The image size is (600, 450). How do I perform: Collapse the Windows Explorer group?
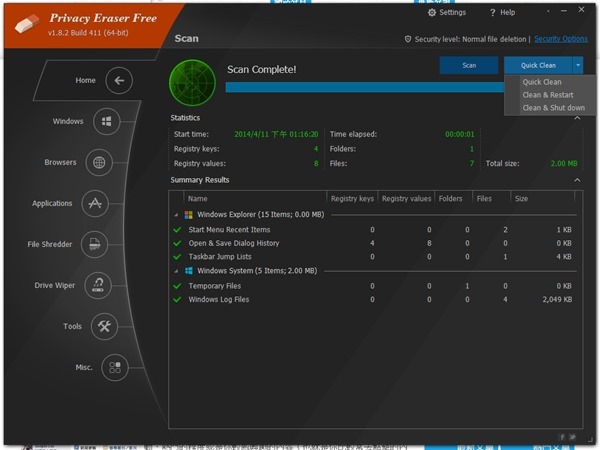click(x=176, y=215)
